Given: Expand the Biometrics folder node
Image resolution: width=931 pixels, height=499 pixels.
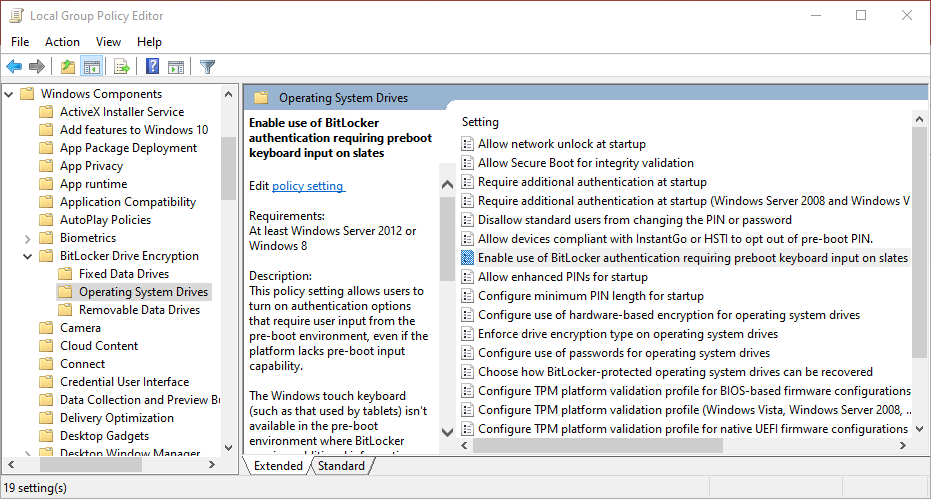Looking at the screenshot, I should pos(27,238).
